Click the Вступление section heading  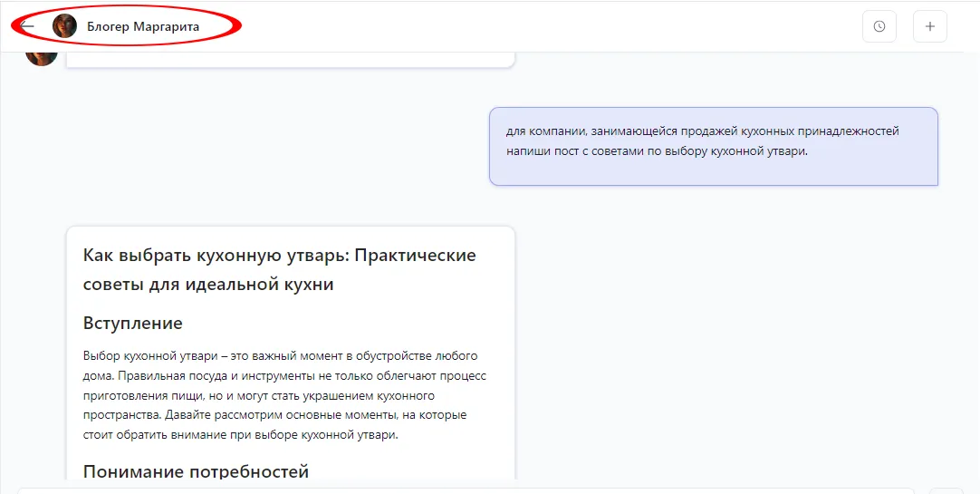click(x=132, y=324)
